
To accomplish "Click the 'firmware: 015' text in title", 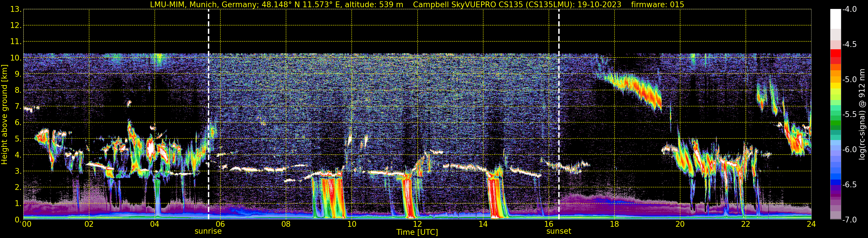I will click(x=658, y=4).
